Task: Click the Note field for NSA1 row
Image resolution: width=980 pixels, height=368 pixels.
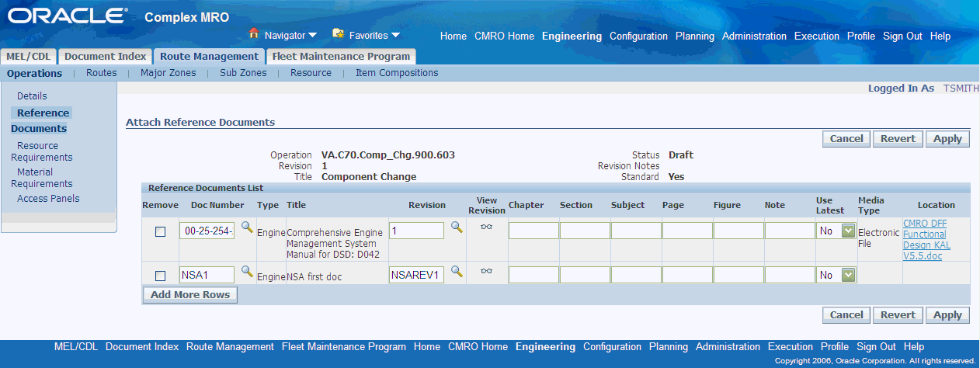Action: click(x=790, y=275)
